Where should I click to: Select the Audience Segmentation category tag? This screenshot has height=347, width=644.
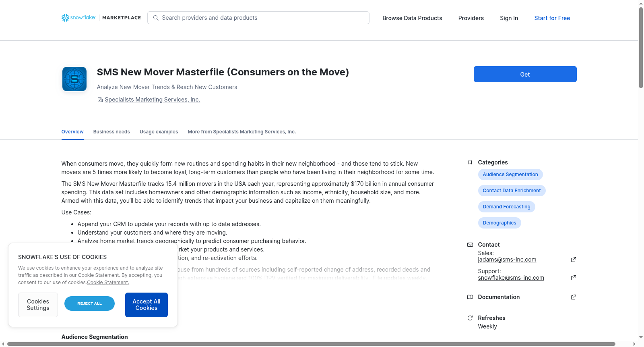click(510, 175)
